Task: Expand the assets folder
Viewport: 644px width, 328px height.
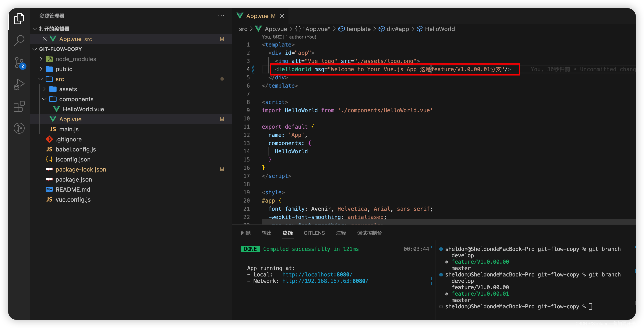Action: coord(44,89)
